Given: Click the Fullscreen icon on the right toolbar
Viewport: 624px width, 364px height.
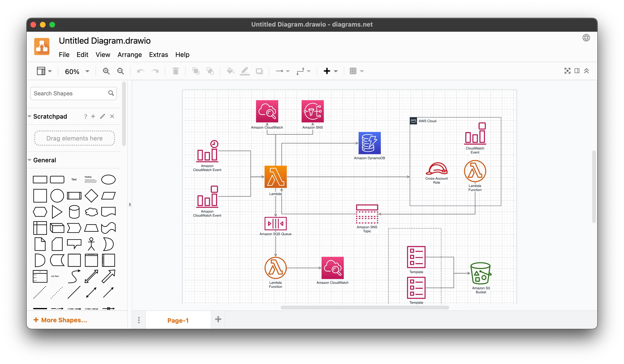Looking at the screenshot, I should pyautogui.click(x=567, y=71).
